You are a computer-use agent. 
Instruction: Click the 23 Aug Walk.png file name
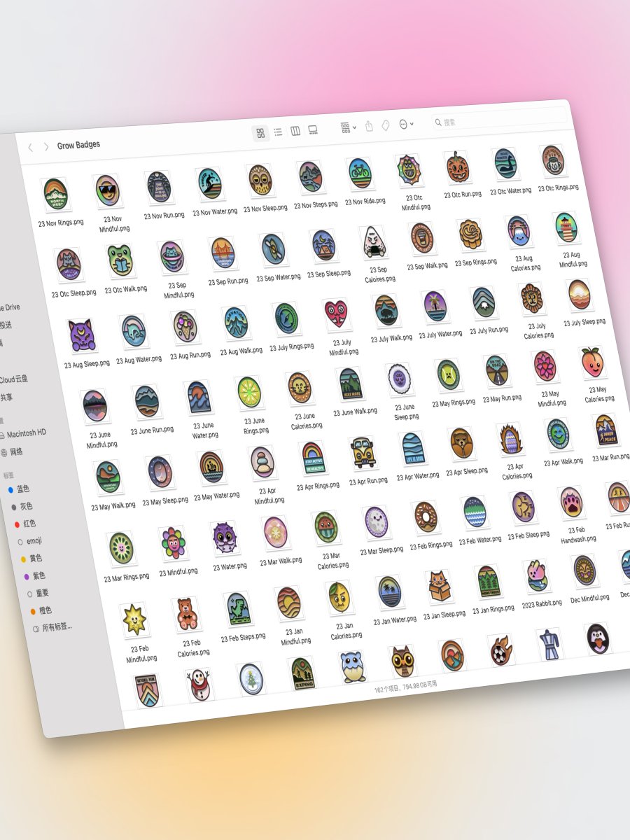(241, 351)
